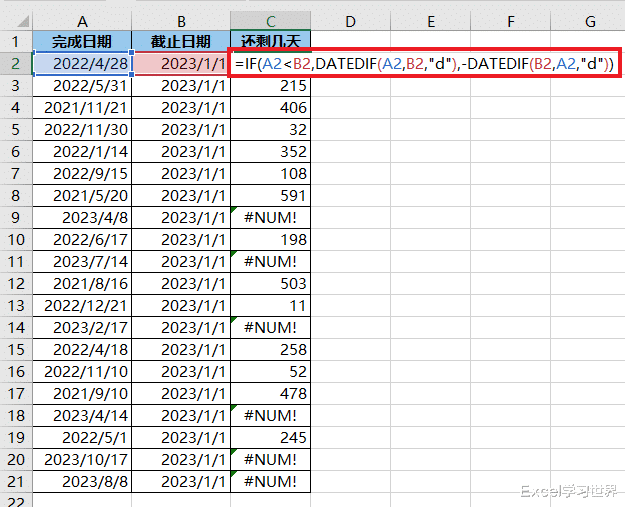The image size is (625, 507).
Task: Select cell with value 11
Action: click(x=271, y=306)
